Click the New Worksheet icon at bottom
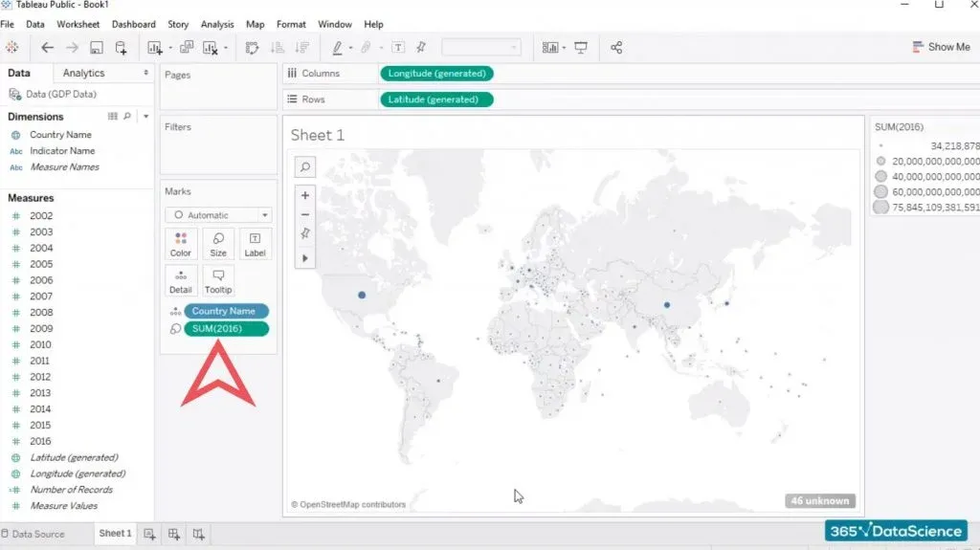Screen dimensions: 980x550 coord(150,534)
